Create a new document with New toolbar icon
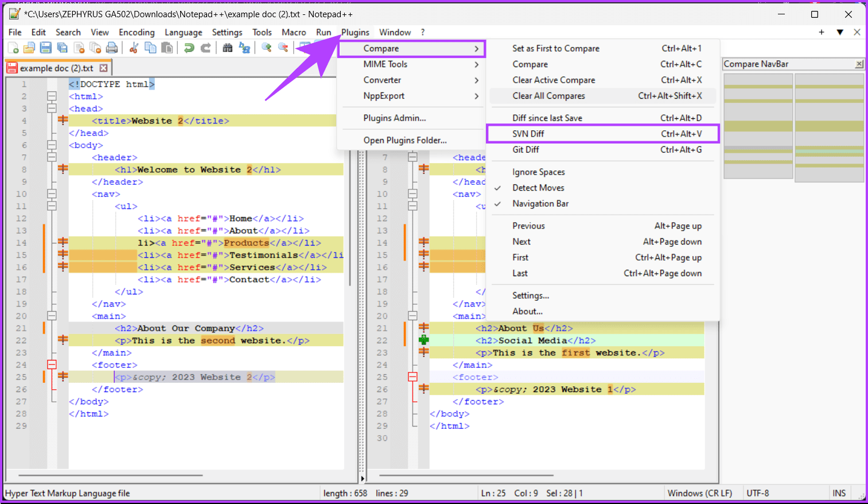868x504 pixels. tap(12, 48)
